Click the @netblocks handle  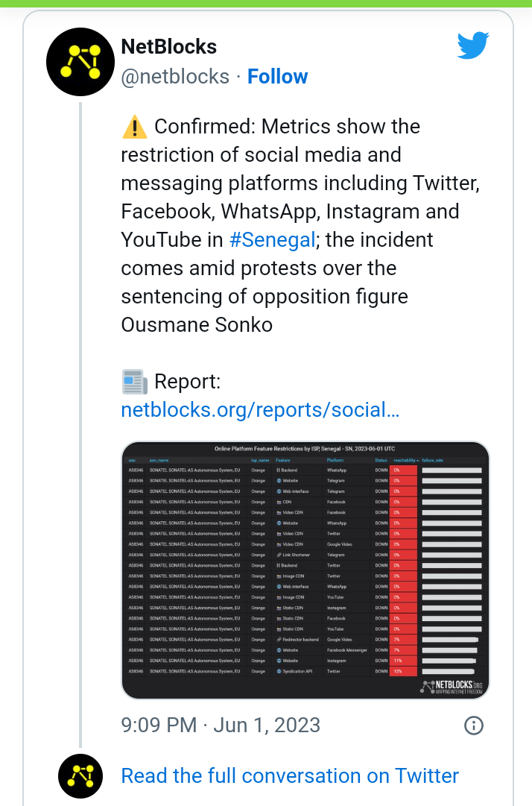click(175, 77)
